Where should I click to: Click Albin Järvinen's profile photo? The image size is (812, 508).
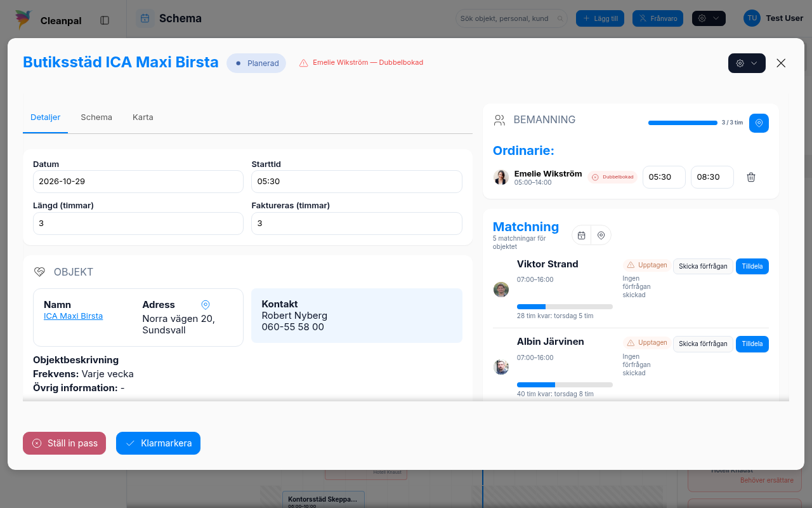[x=501, y=367]
